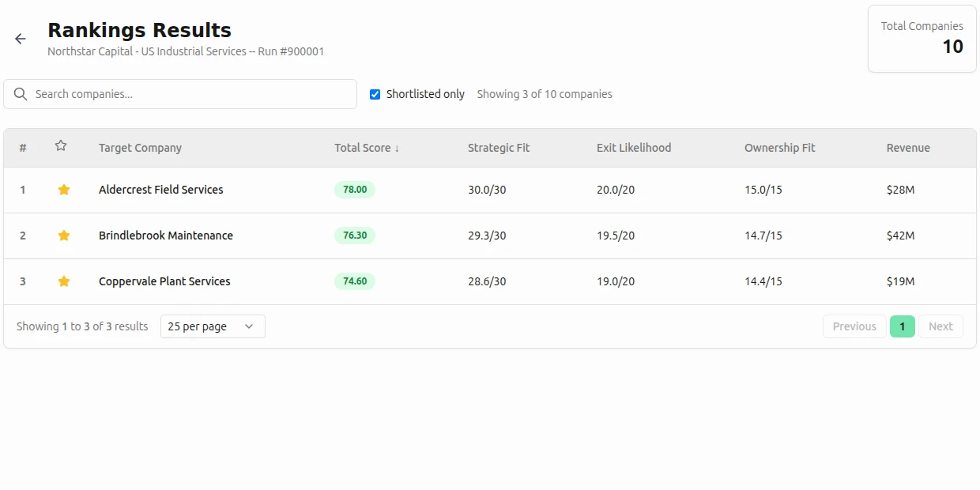
Task: Go back using the arrow icon
Action: click(x=21, y=39)
